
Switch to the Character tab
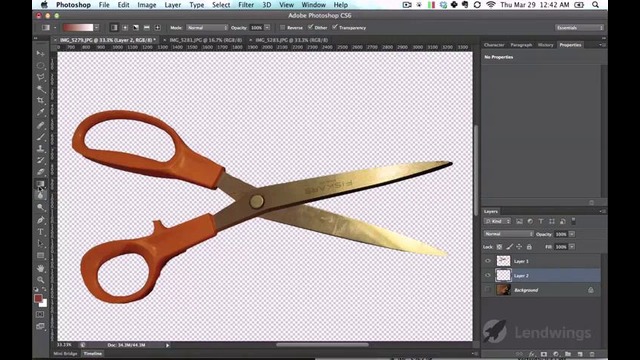pos(494,45)
